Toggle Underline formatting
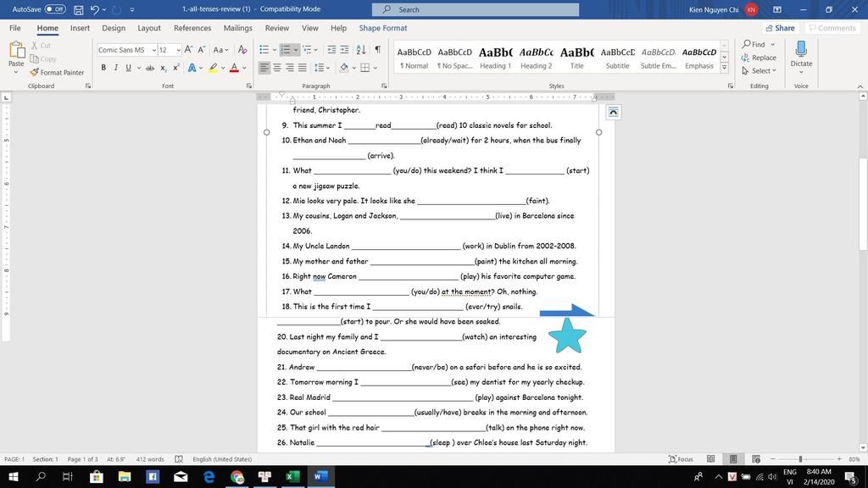The height and width of the screenshot is (488, 868). click(129, 68)
